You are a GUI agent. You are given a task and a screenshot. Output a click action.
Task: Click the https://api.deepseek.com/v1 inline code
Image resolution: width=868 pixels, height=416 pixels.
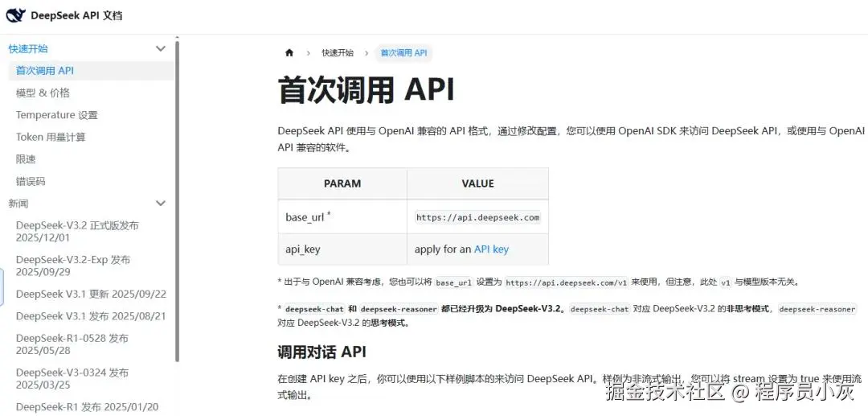click(x=567, y=282)
